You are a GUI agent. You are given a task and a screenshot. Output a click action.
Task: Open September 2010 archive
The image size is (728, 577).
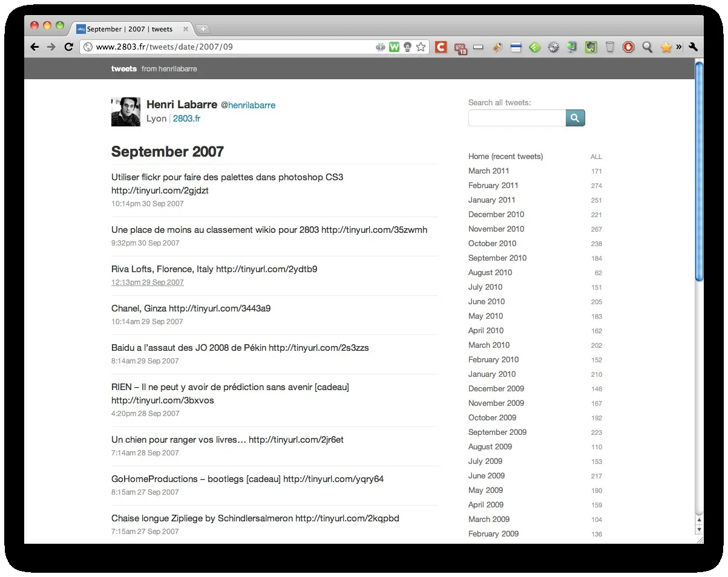497,258
